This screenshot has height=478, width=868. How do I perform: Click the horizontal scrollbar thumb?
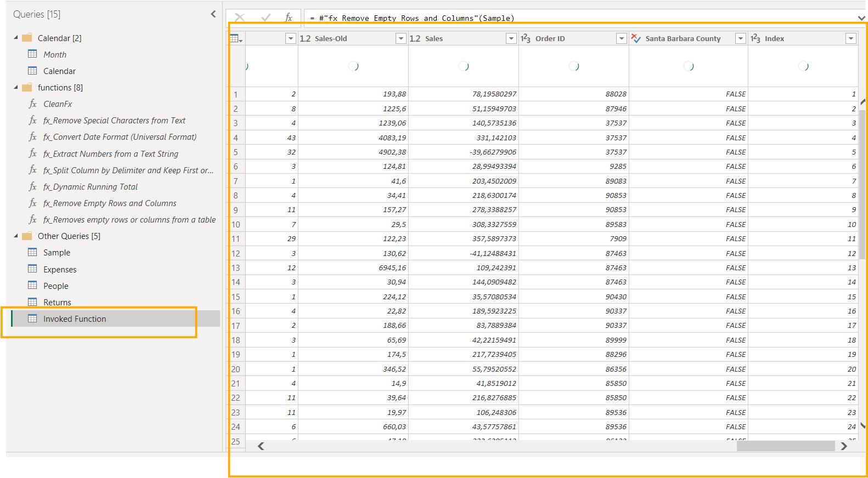[x=786, y=446]
